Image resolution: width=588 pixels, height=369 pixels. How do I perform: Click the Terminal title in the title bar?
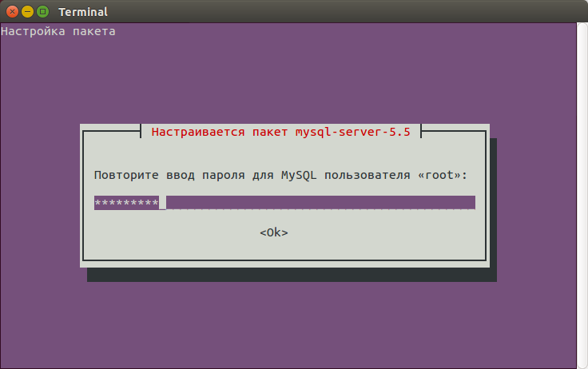pos(83,12)
